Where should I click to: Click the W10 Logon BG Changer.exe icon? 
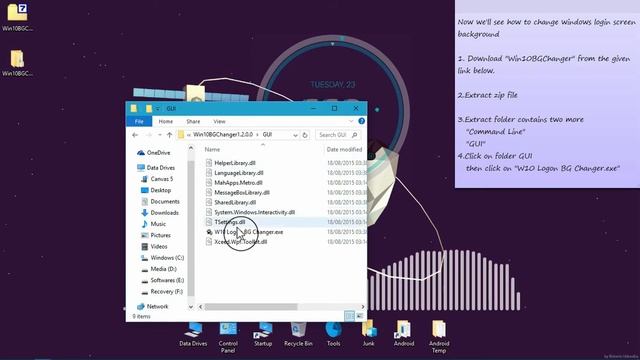(209, 232)
